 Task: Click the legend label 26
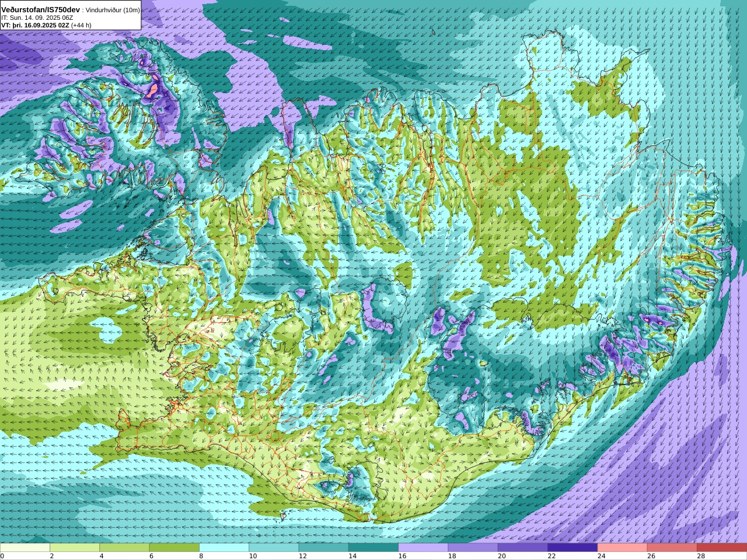pyautogui.click(x=651, y=556)
